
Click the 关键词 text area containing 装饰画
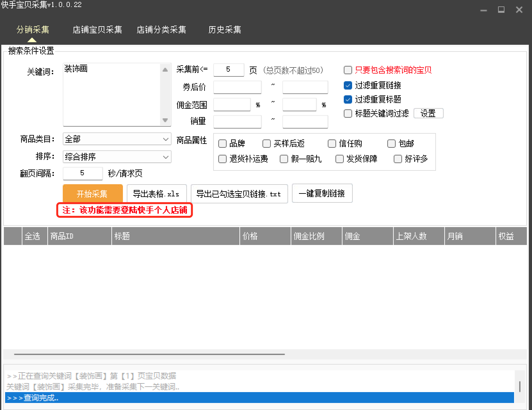pyautogui.click(x=112, y=94)
